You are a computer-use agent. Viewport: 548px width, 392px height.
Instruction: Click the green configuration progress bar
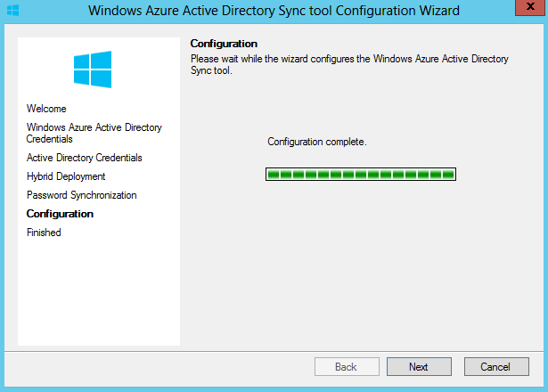pos(361,174)
